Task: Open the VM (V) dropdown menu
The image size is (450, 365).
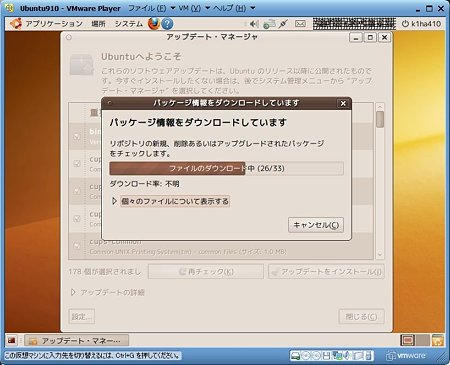Action: (194, 8)
